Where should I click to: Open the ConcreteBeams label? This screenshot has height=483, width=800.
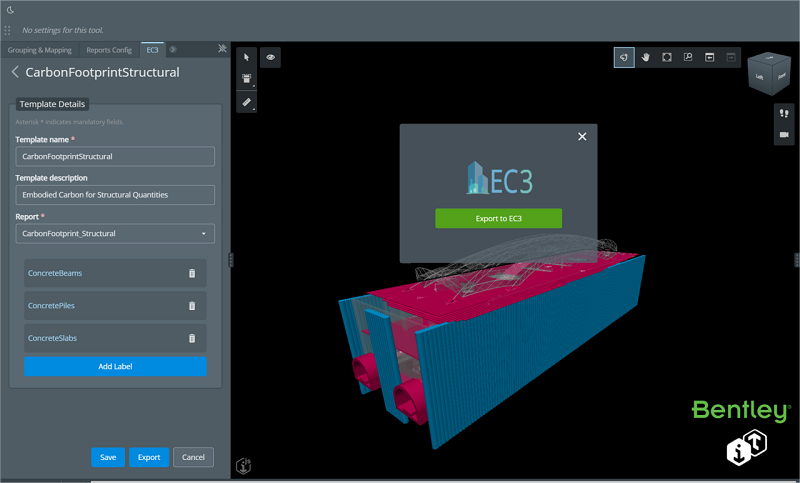55,273
